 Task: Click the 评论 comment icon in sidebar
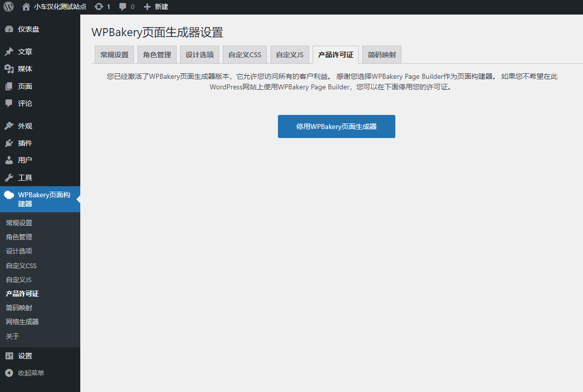click(10, 103)
